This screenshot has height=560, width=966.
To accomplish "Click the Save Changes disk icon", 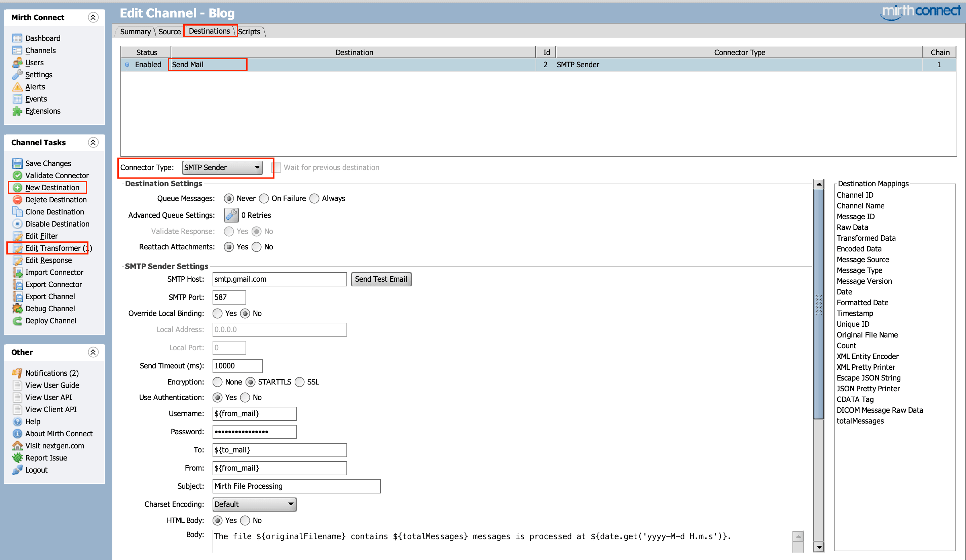I will click(17, 164).
